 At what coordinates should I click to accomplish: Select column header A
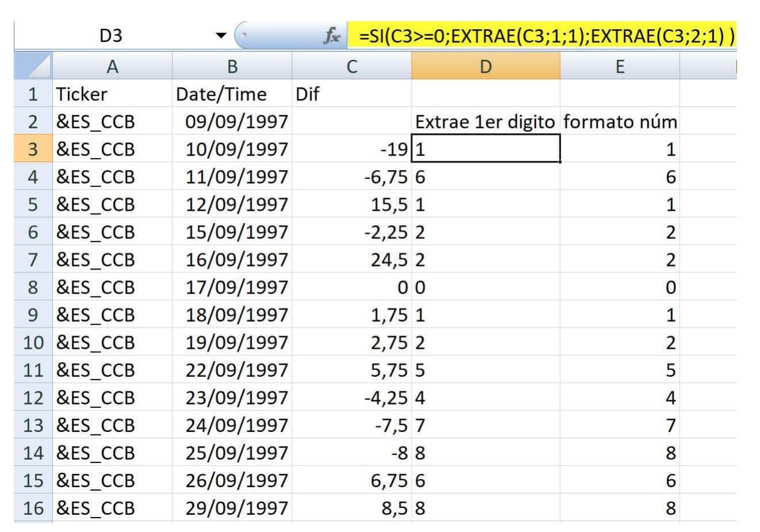click(x=113, y=65)
